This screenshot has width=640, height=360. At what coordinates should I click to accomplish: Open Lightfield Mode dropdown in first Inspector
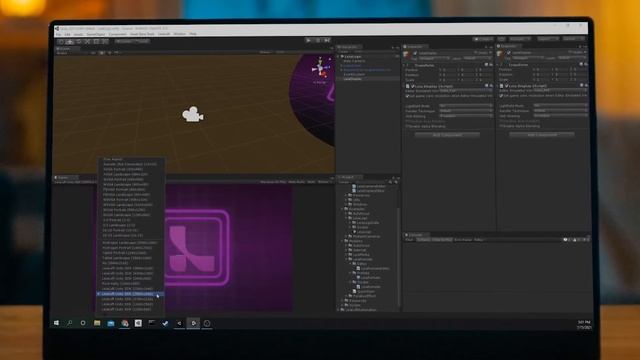[466, 106]
